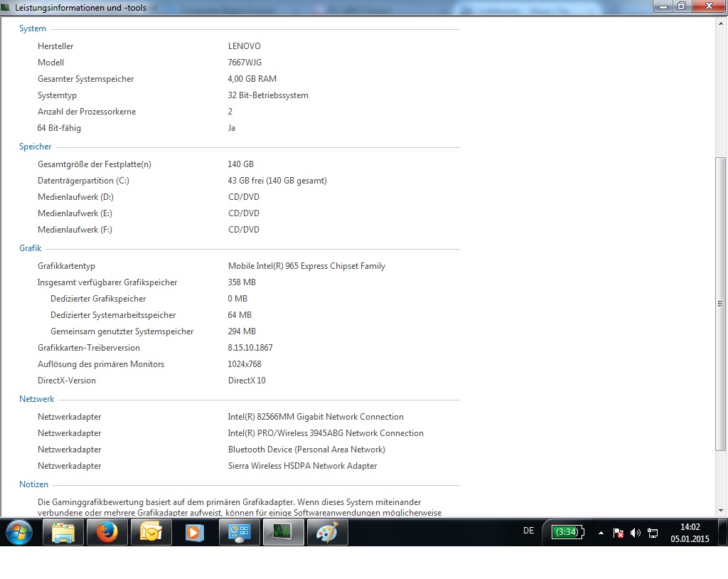
Task: Click the 1024x768 resolution value
Action: [x=245, y=364]
